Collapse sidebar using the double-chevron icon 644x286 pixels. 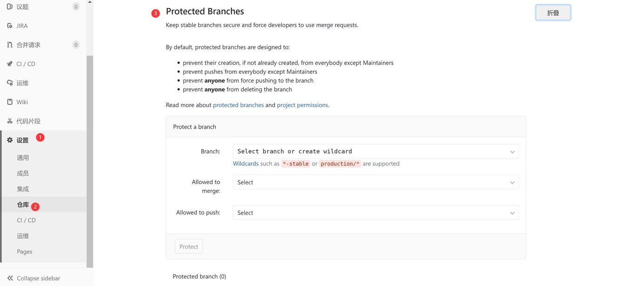10,278
